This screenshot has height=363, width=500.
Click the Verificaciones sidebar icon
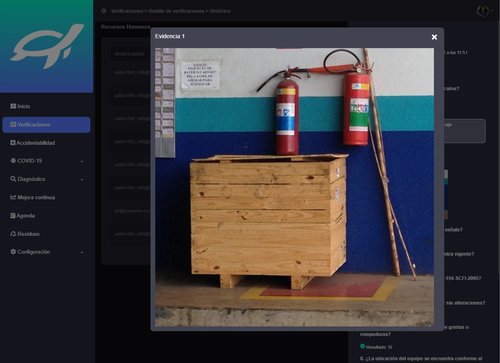13,124
